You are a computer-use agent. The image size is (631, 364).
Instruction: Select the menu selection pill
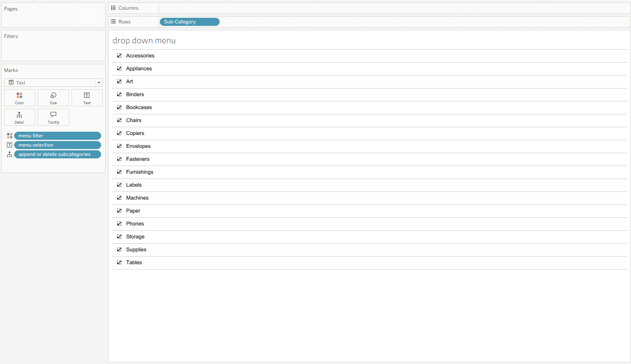tap(57, 145)
